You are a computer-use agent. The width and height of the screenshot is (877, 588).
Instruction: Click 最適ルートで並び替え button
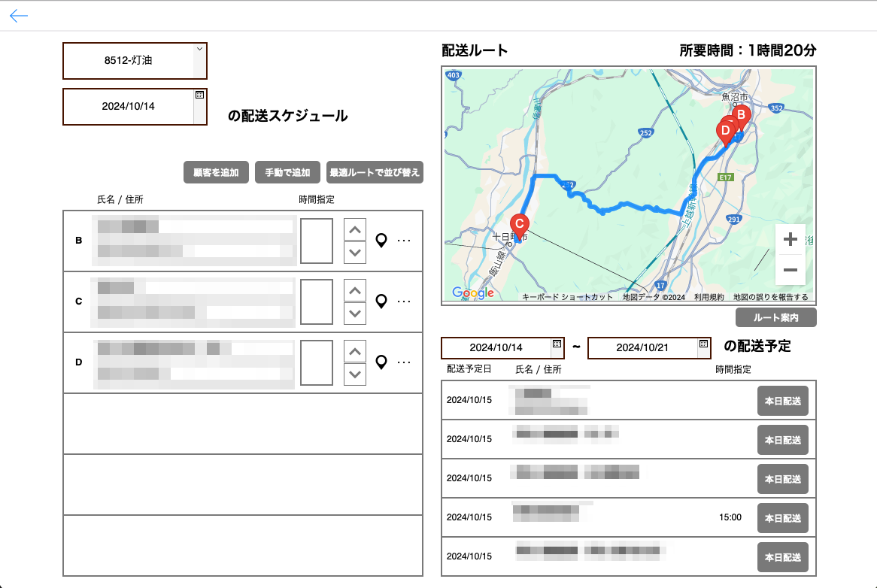tap(375, 172)
